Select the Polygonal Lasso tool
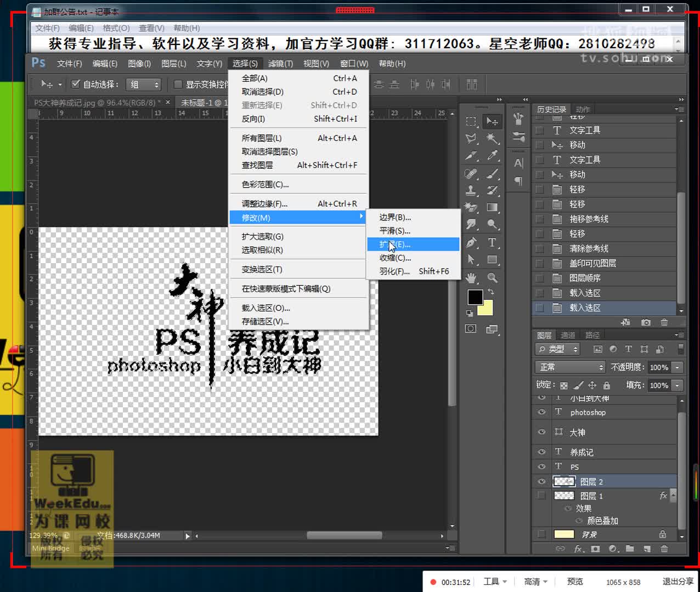700x592 pixels. (x=471, y=139)
